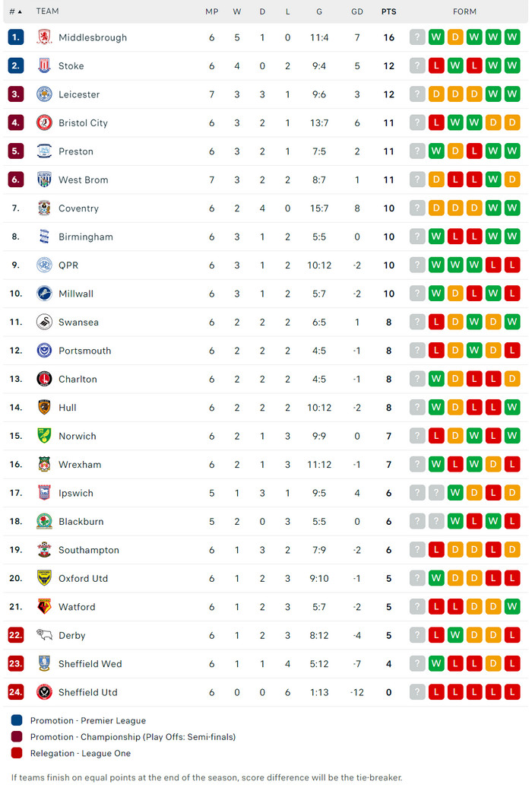
Task: Click Sheffield Utd's most recent loss badge
Action: point(512,692)
